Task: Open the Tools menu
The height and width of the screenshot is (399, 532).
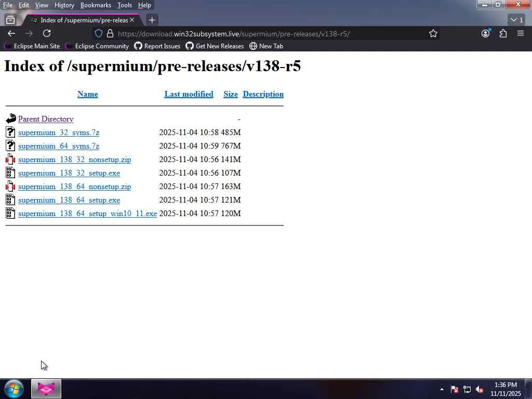Action: (x=124, y=5)
